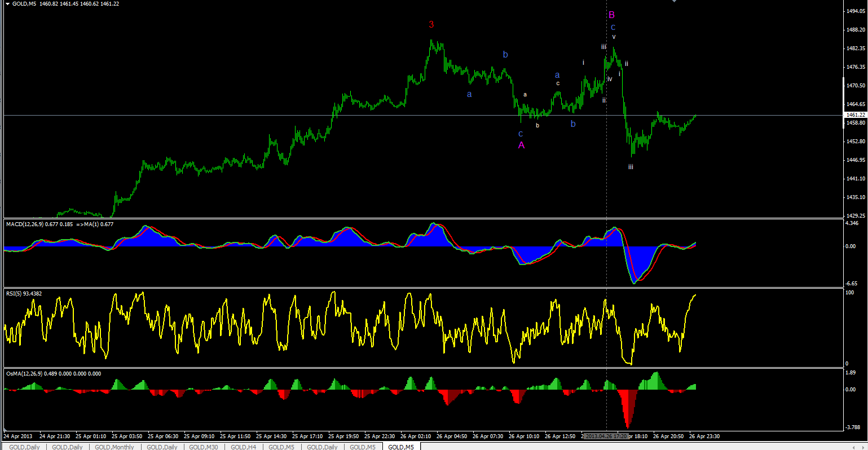Click the 1441.10 price axis value
The width and height of the screenshot is (868, 450).
click(856, 179)
